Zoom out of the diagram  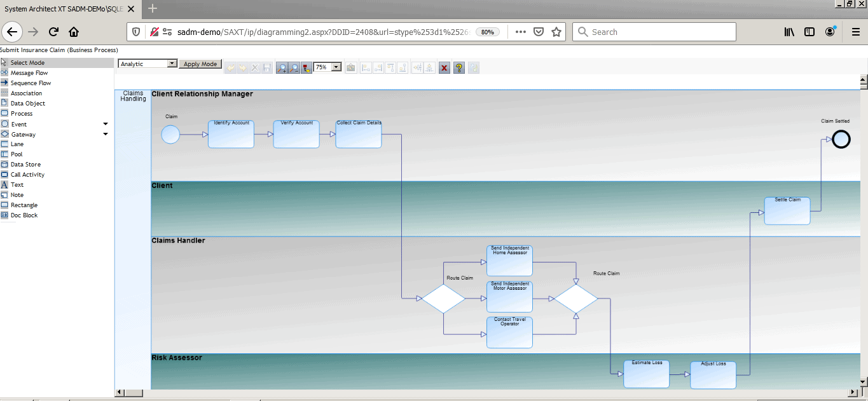pyautogui.click(x=294, y=67)
